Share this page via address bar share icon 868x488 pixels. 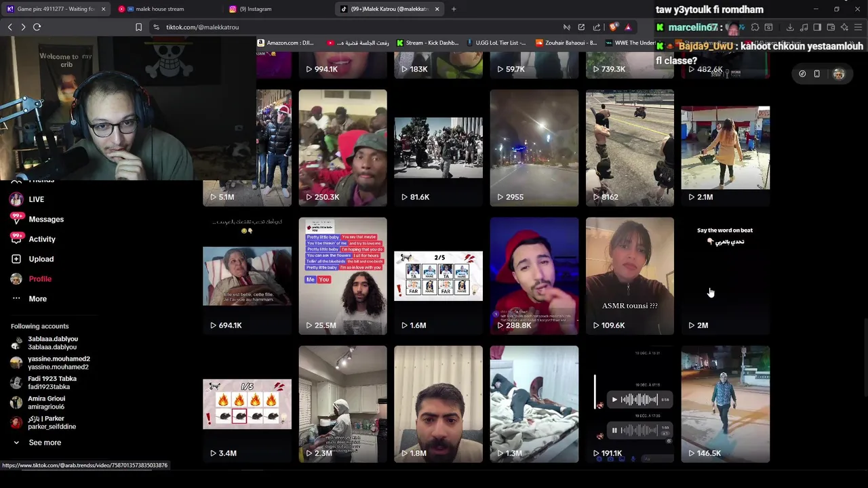point(597,27)
